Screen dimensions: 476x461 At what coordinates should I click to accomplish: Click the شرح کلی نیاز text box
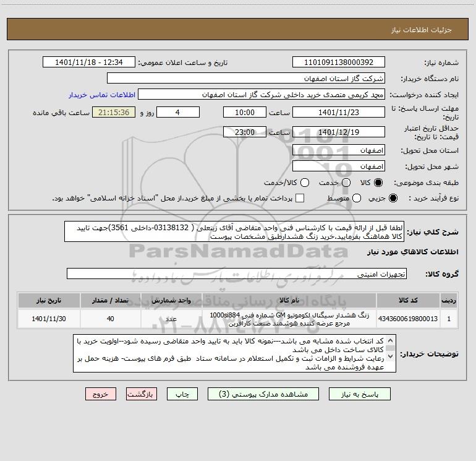[x=234, y=232]
